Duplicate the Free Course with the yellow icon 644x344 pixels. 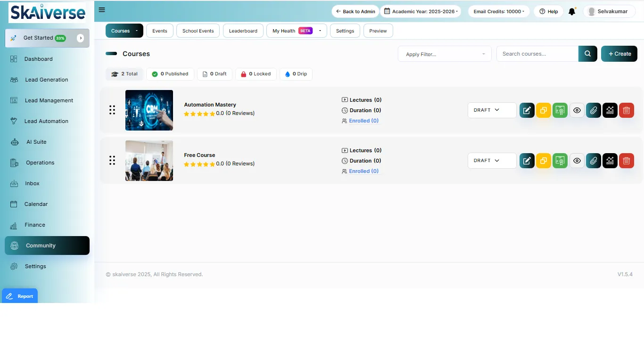(x=544, y=161)
